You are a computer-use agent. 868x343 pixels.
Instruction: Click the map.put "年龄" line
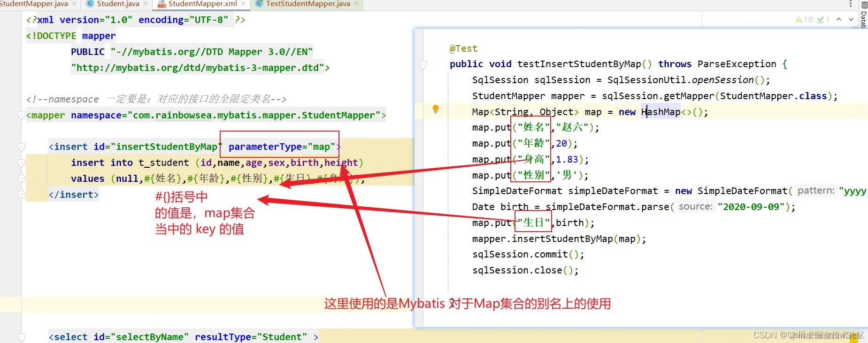coord(525,143)
